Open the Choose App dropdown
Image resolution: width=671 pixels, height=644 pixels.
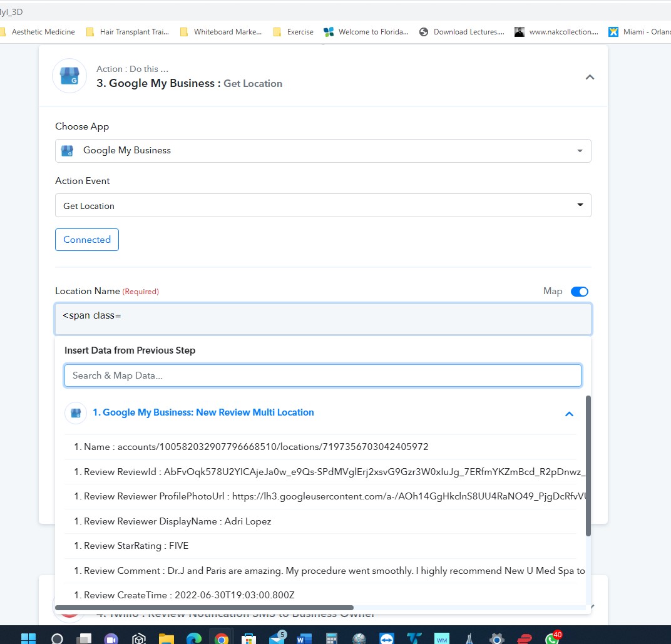pyautogui.click(x=323, y=151)
